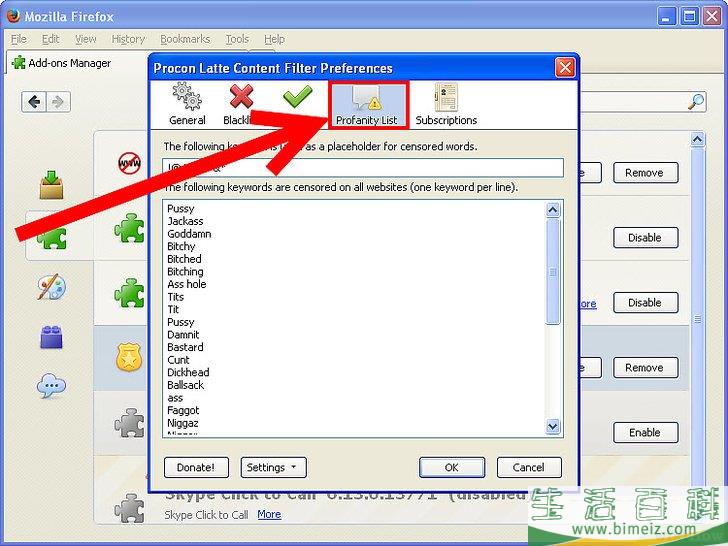Click the keyword 'Dickhead' in the list
728x546 pixels.
[188, 372]
